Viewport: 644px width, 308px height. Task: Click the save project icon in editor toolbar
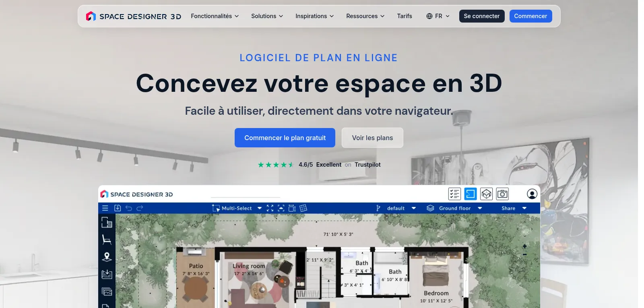[118, 208]
